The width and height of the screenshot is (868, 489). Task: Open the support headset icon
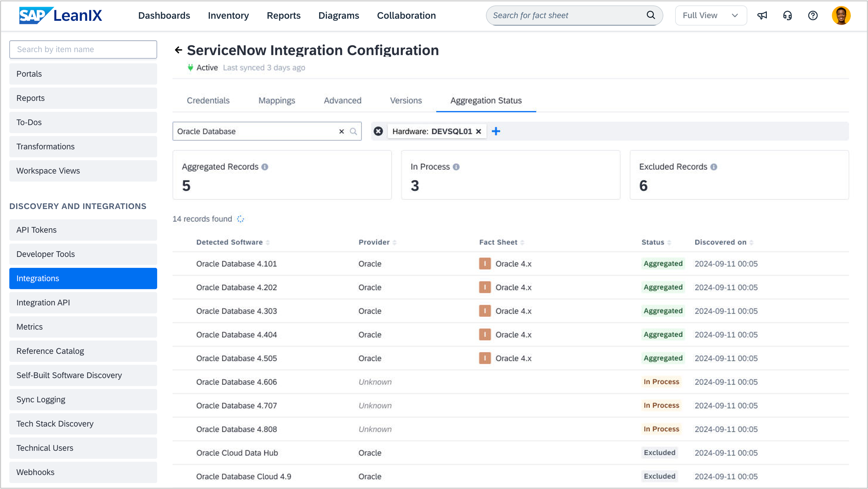click(787, 15)
